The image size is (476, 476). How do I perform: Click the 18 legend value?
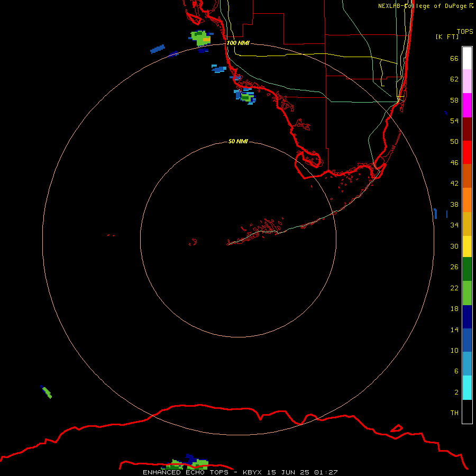(454, 309)
